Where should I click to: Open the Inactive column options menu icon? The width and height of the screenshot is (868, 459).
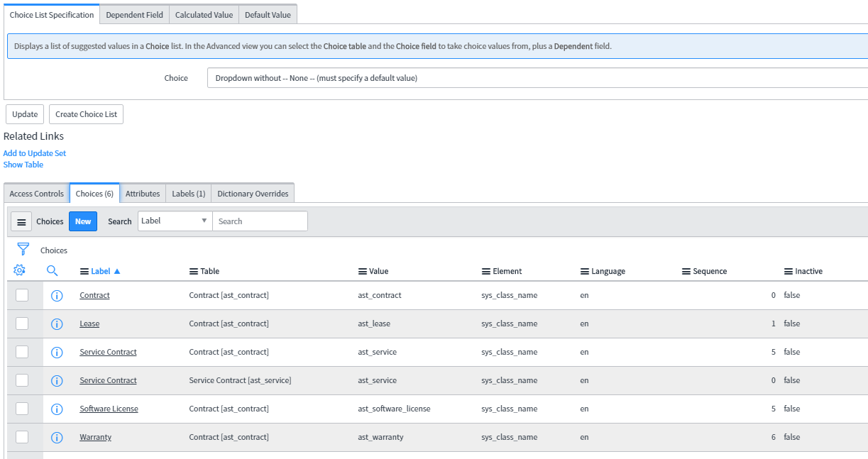click(789, 271)
